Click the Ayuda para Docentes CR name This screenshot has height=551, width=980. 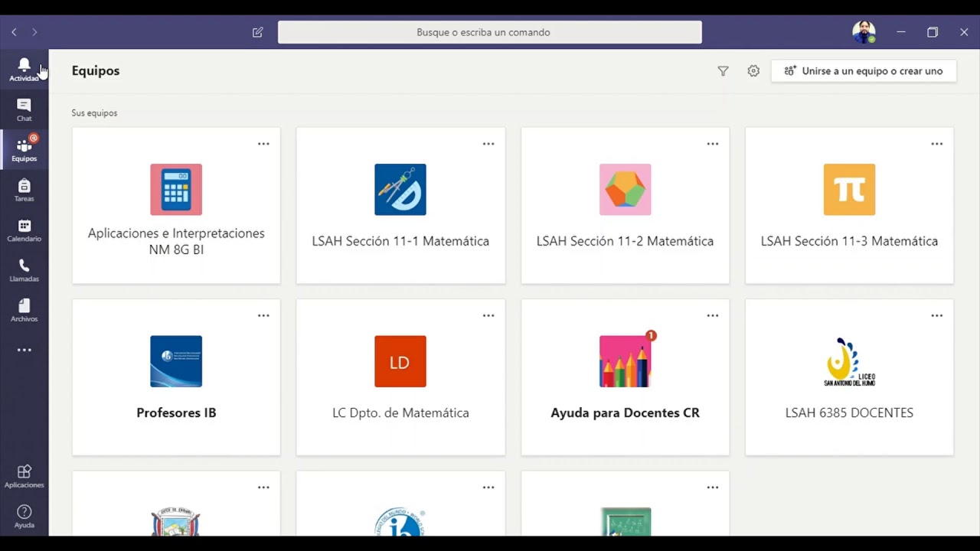coord(625,412)
